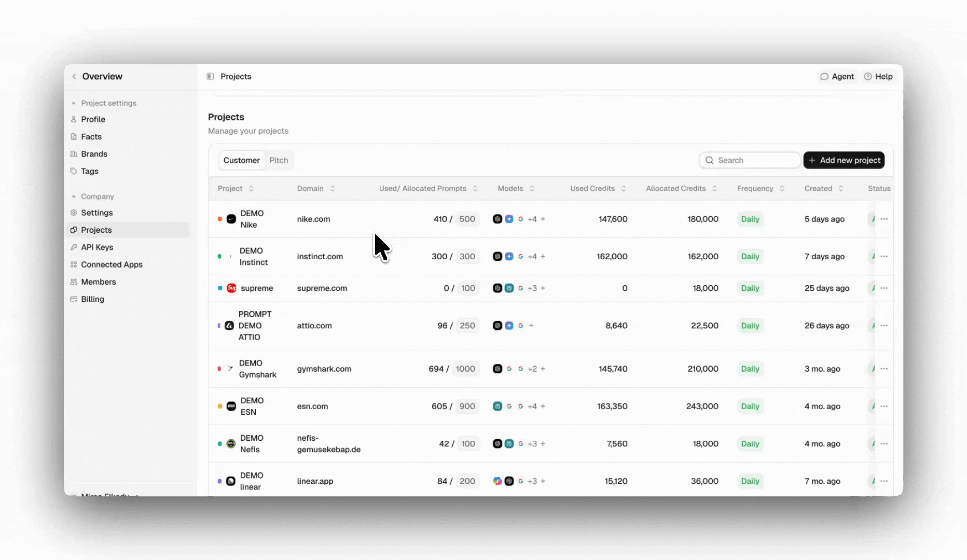Viewport: 967px width, 560px height.
Task: Click the DEMO Instinct project name
Action: [x=254, y=256]
